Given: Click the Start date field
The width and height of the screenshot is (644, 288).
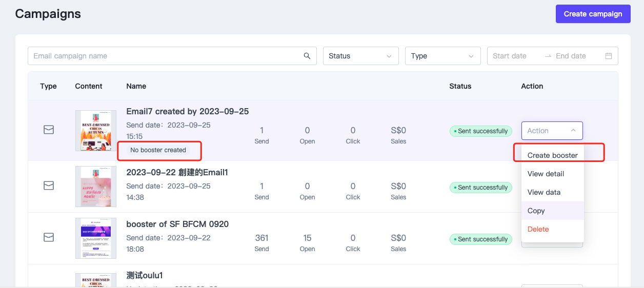Looking at the screenshot, I should coord(515,56).
